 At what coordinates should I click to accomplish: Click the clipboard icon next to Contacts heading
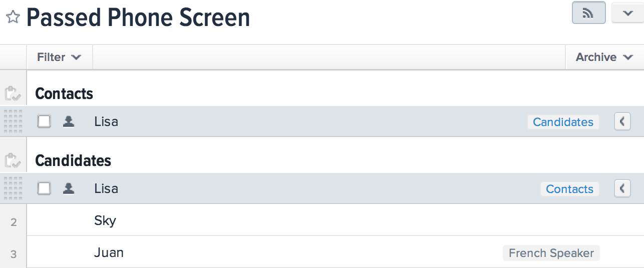pos(13,93)
